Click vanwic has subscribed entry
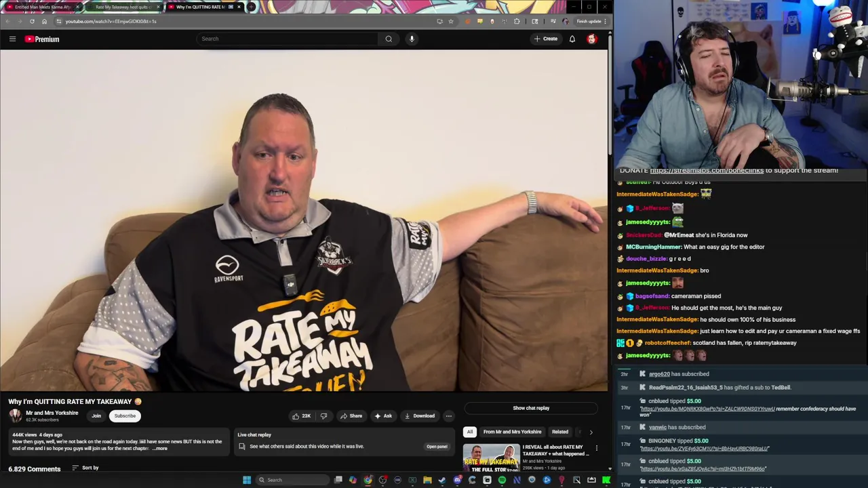The image size is (868, 488). pyautogui.click(x=677, y=428)
